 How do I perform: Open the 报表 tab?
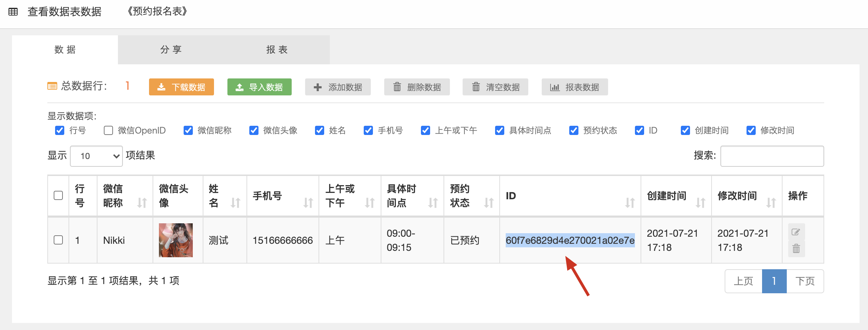pyautogui.click(x=277, y=49)
